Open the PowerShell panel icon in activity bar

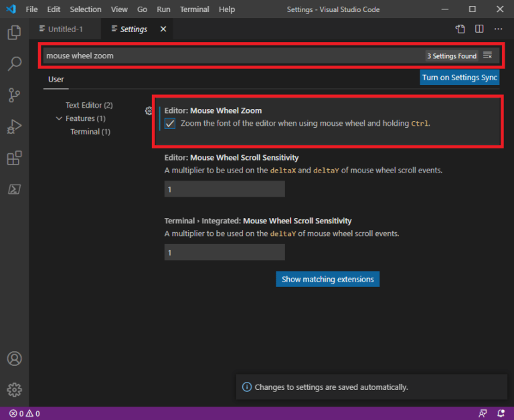[14, 189]
